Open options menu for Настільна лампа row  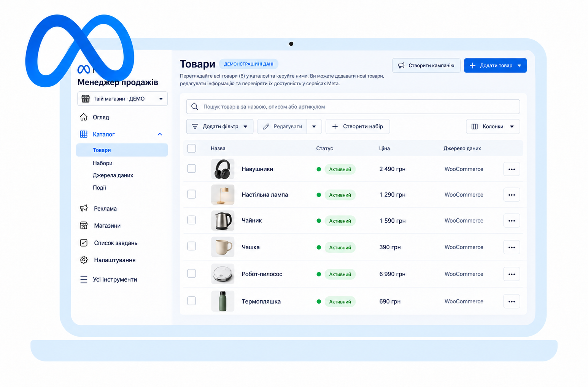tap(512, 195)
